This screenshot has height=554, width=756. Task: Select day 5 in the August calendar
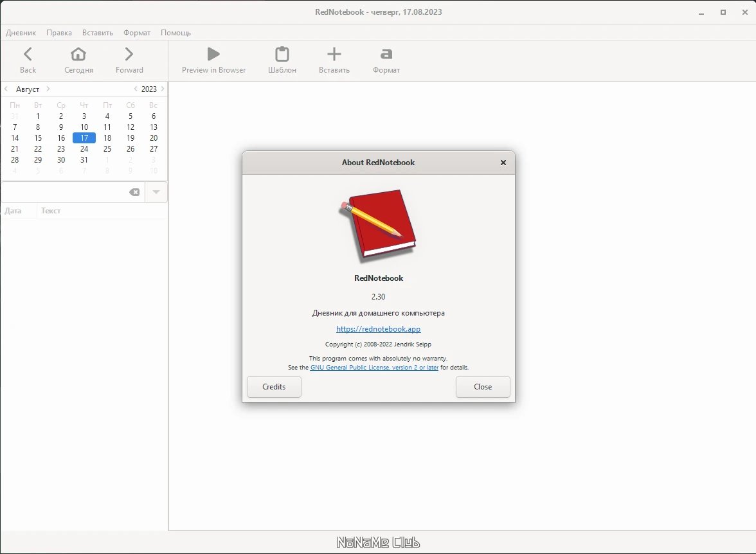130,116
